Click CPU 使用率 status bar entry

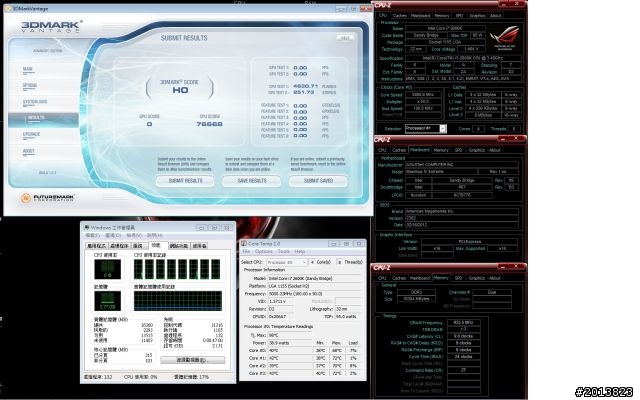[141, 377]
